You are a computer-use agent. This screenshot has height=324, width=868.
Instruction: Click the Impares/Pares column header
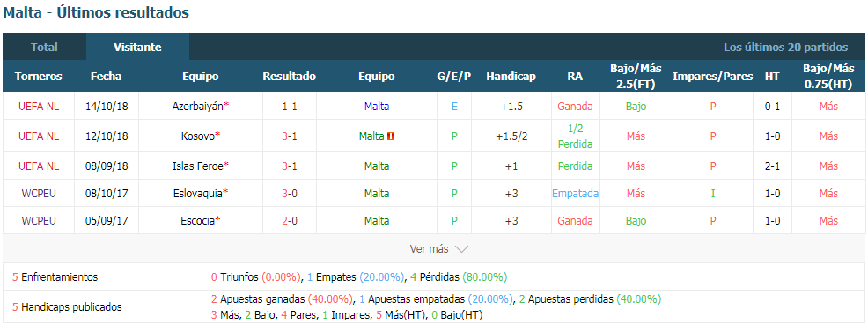click(x=712, y=77)
